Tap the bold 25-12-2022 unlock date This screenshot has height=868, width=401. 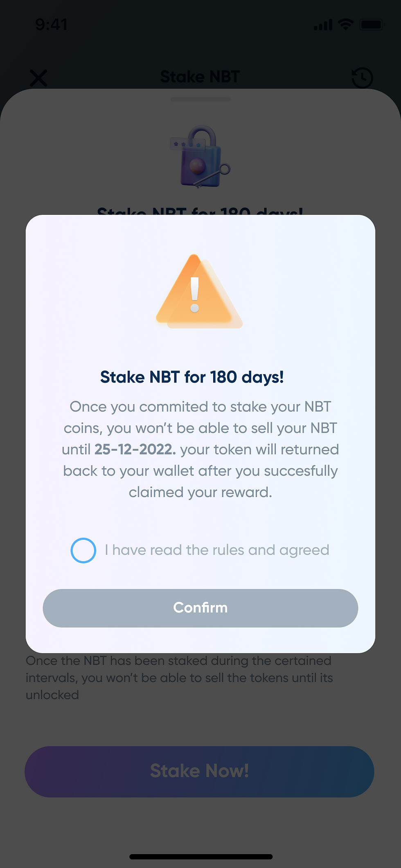coord(135,450)
